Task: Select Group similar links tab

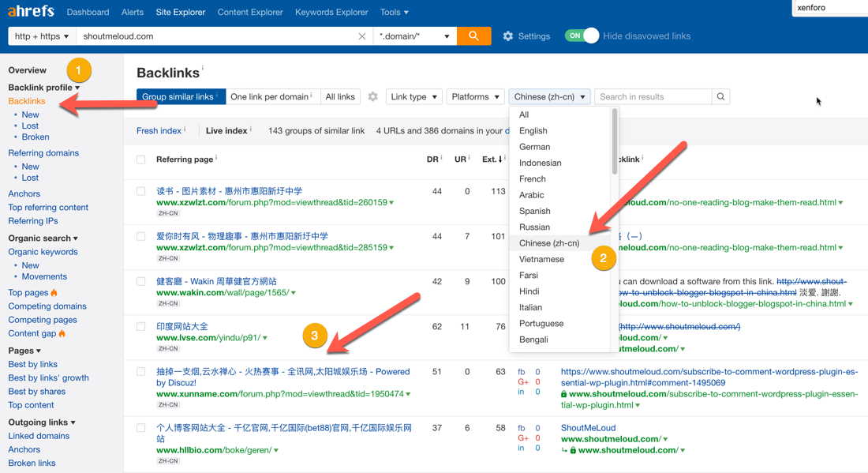Action: (x=181, y=96)
